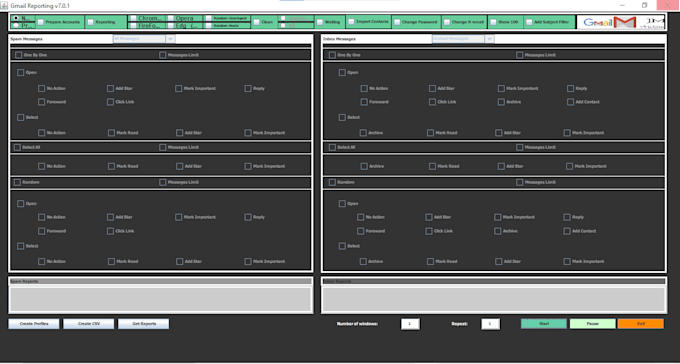The height and width of the screenshot is (364, 680).
Task: Tick the Add Subject Filter checkbox
Action: 529,22
